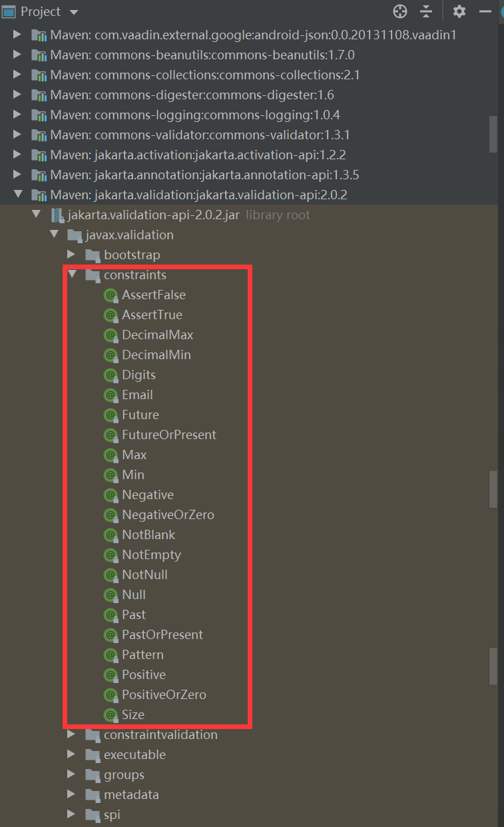The height and width of the screenshot is (827, 504).
Task: Select the PastOrPresent annotation class
Action: [x=162, y=634]
